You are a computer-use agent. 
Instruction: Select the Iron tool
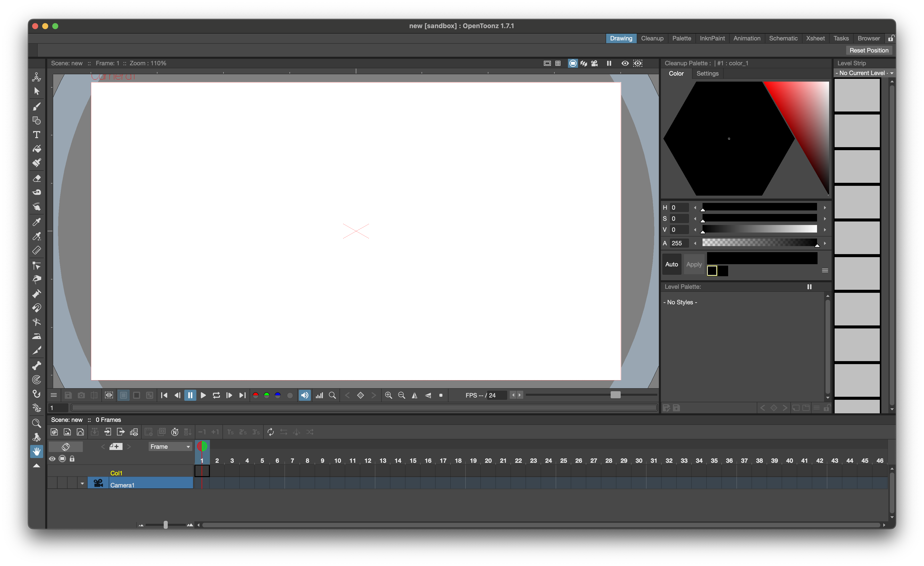36,336
